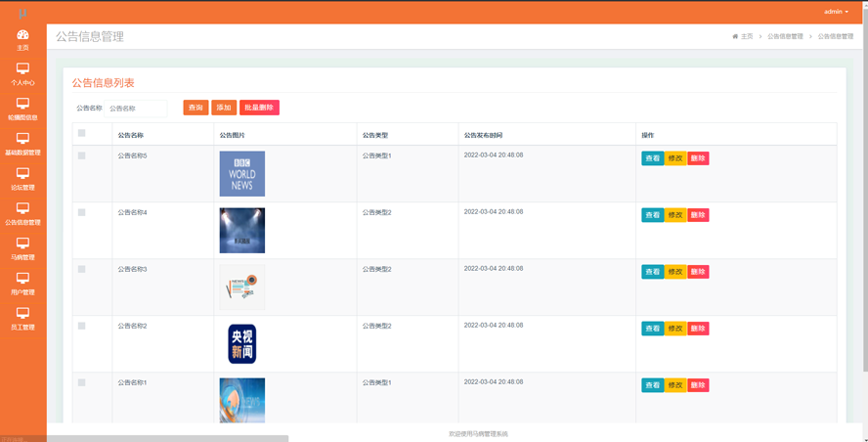Click the 批量删除 batch delete button
The height and width of the screenshot is (442, 868).
pos(259,108)
